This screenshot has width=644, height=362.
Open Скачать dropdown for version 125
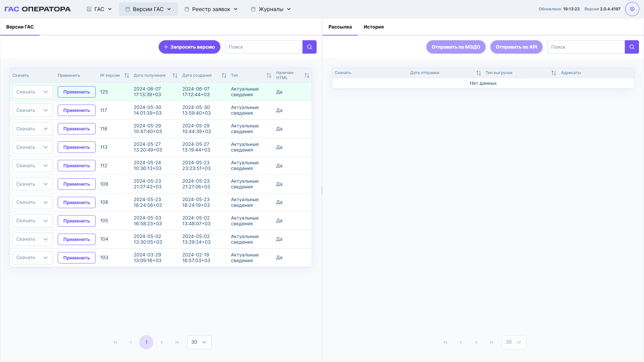point(33,92)
